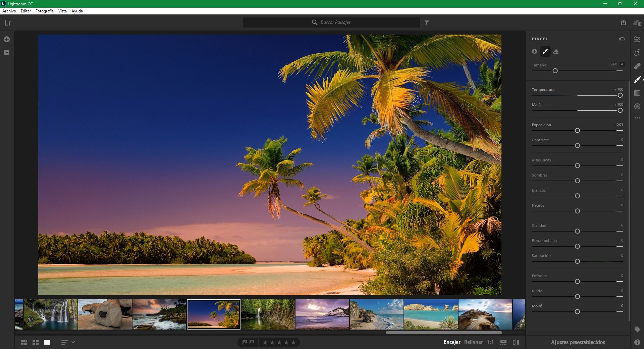This screenshot has width=644, height=349.
Task: Click the Enfoque slider handle
Action: [577, 282]
